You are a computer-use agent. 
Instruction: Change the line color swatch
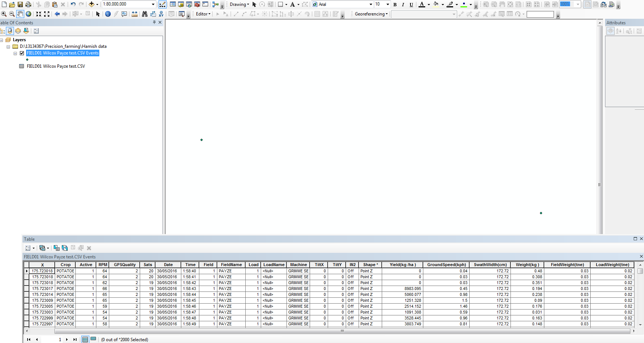pos(450,4)
